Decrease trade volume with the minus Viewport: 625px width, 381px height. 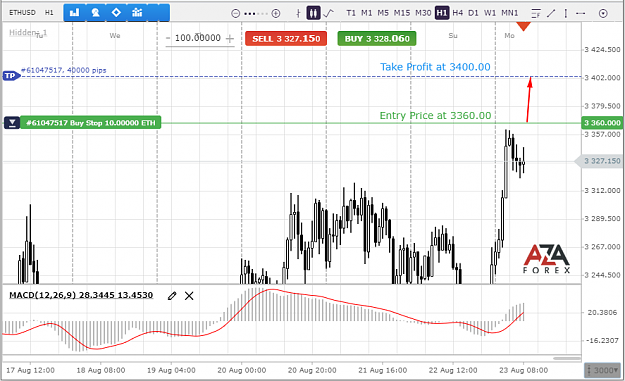click(168, 38)
